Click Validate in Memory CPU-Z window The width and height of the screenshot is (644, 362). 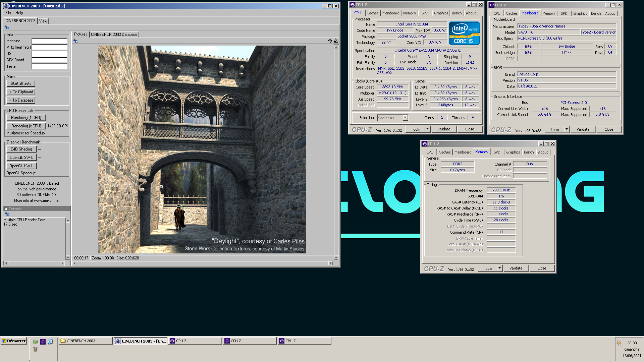(516, 268)
